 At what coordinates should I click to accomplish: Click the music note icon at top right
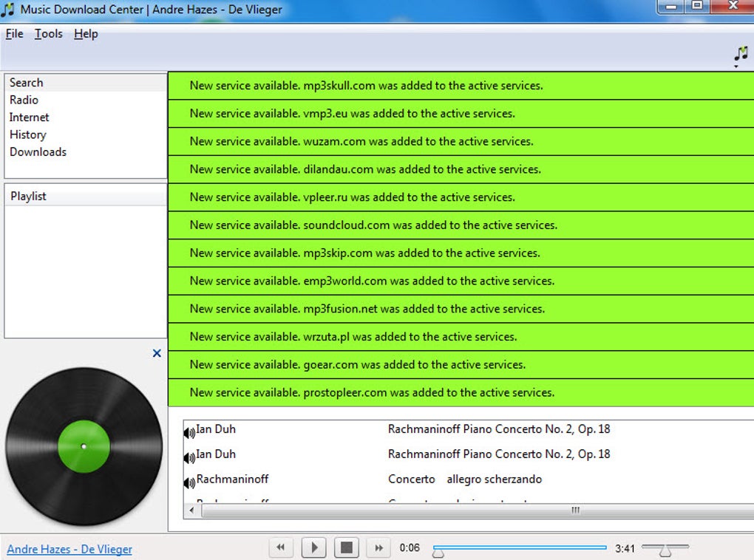[x=741, y=55]
